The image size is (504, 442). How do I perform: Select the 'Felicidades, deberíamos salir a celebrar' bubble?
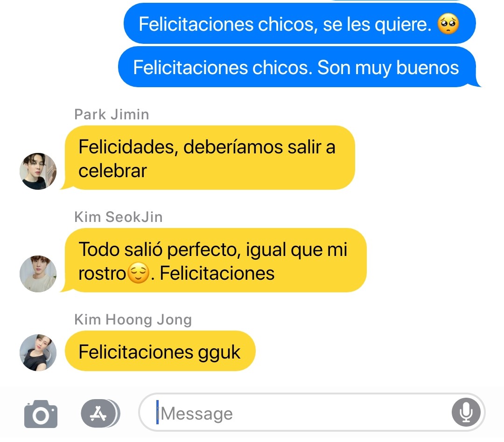click(x=209, y=158)
